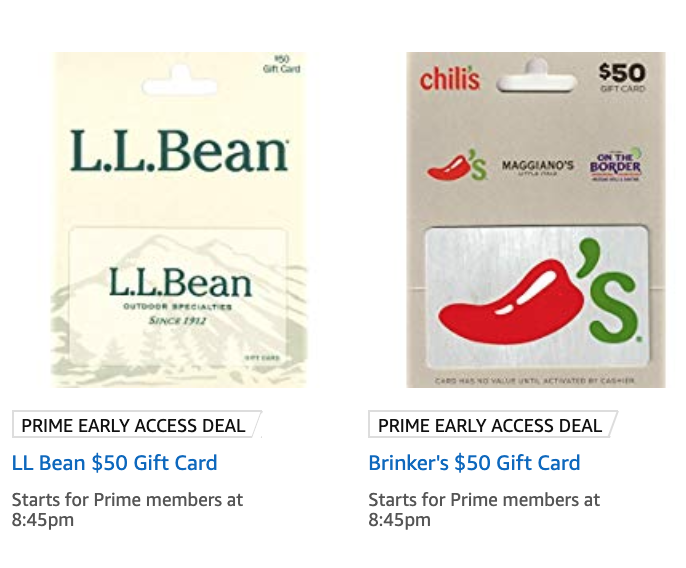
Task: Click Prime Early Access Deal badge under Brinker's
Action: [x=493, y=424]
